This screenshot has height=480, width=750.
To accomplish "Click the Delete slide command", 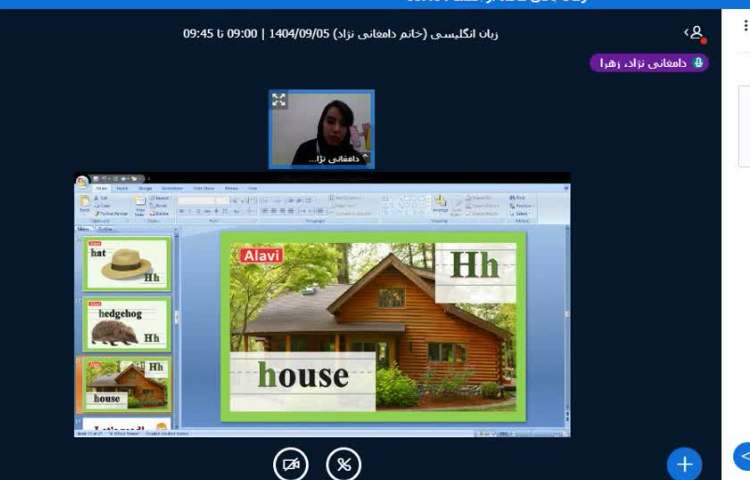I will point(159,213).
